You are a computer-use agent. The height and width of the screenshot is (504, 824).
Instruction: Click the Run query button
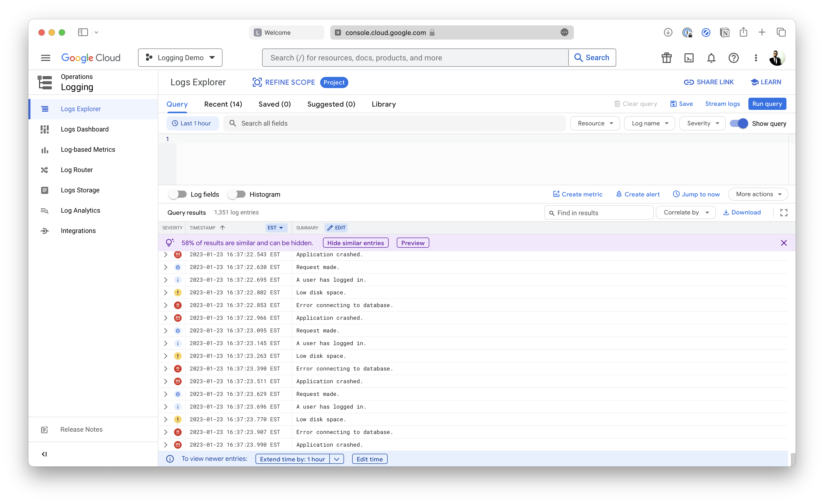click(x=767, y=104)
